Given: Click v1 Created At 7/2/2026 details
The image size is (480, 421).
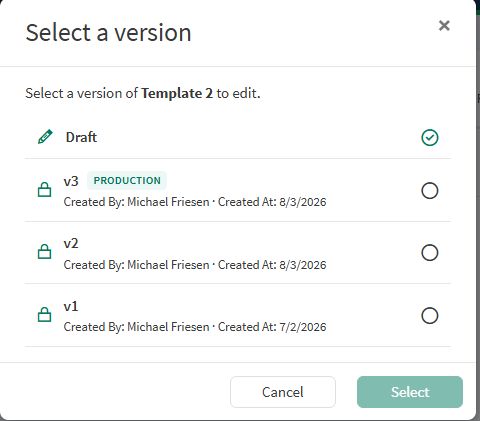Looking at the screenshot, I should (272, 327).
